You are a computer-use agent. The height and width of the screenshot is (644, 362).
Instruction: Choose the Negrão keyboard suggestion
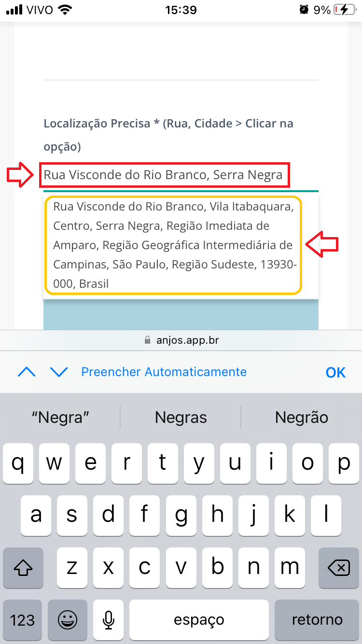[302, 417]
